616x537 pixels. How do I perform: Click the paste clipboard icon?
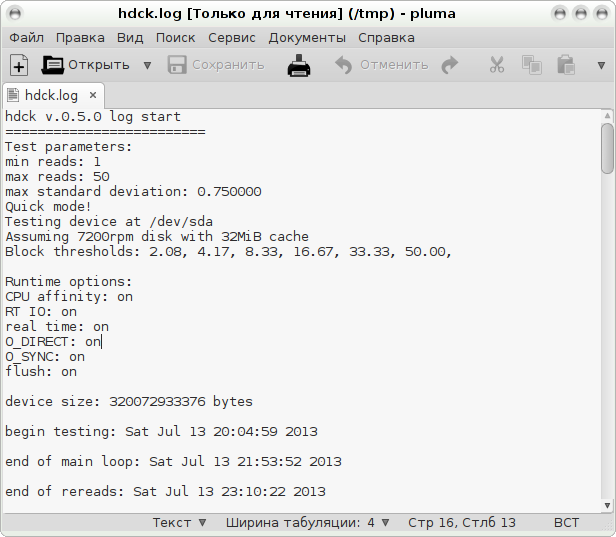[x=566, y=65]
